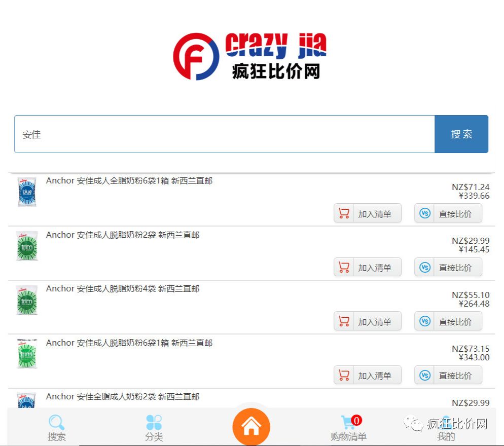Open the 分类 category icon at the bottom
Screen dimensions: 504x446
(x=154, y=422)
